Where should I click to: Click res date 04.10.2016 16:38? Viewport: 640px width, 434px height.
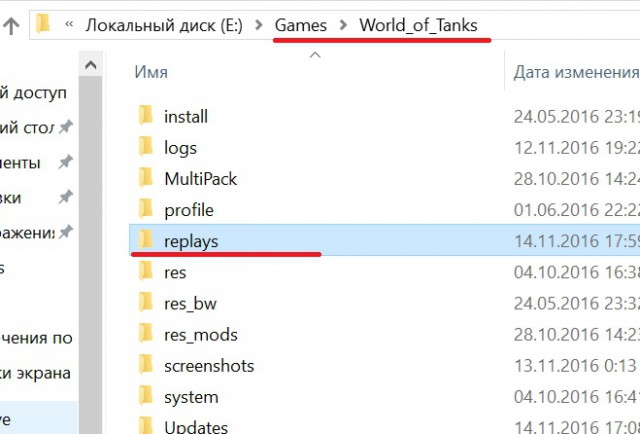[x=576, y=272]
